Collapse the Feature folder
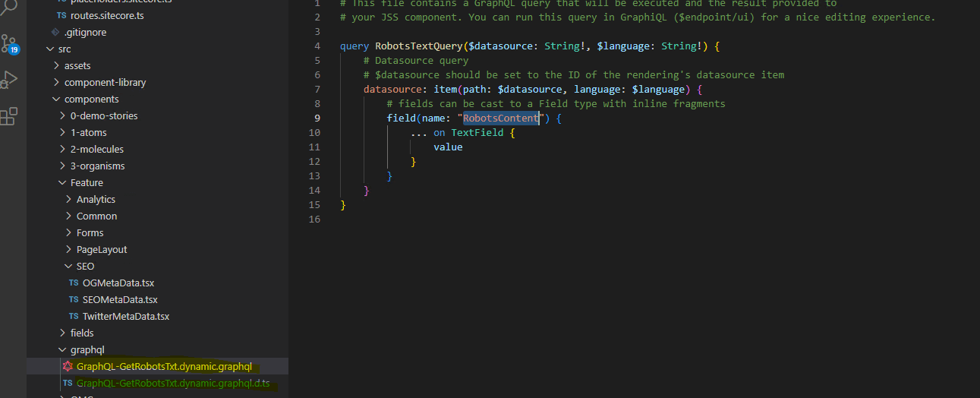Screen dimensions: 980x398 (x=62, y=182)
